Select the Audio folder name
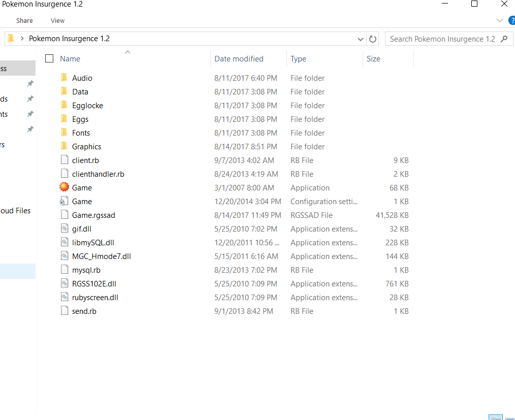This screenshot has width=515, height=420. click(82, 78)
